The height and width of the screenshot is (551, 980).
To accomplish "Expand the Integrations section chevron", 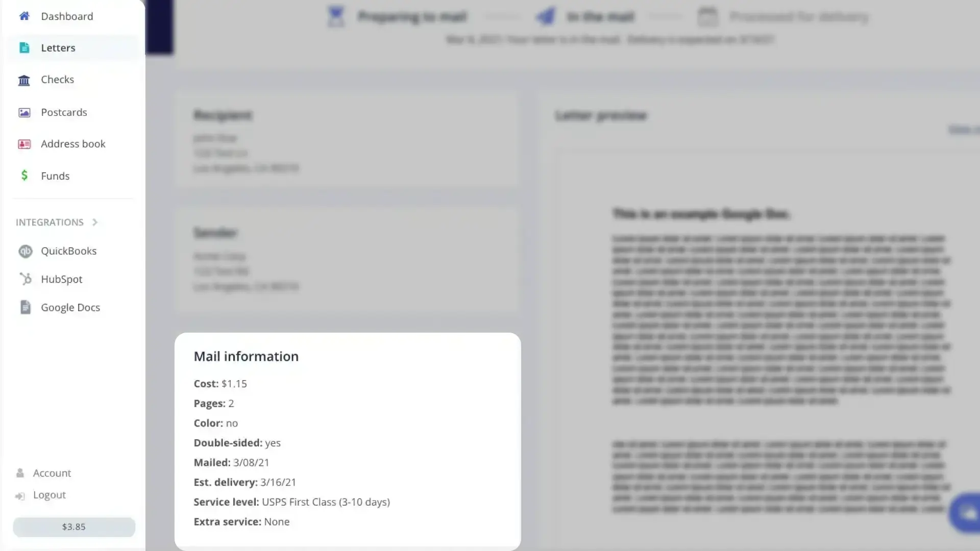I will [94, 222].
